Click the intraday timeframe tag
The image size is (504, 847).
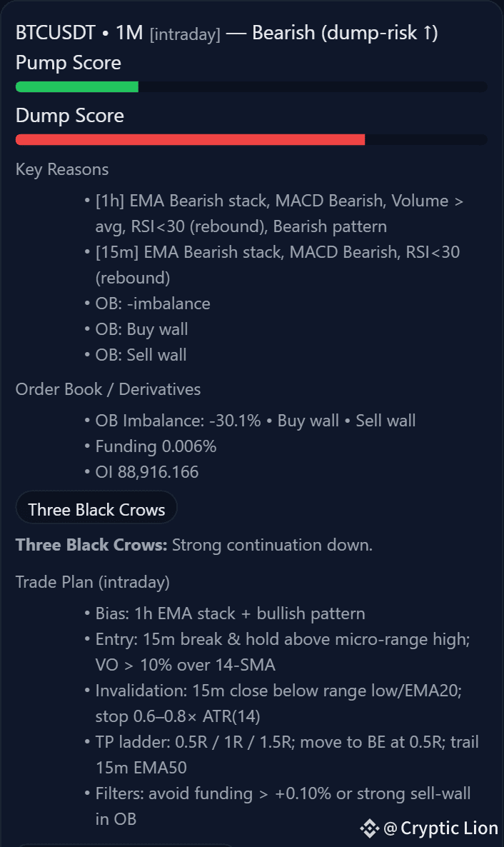185,34
